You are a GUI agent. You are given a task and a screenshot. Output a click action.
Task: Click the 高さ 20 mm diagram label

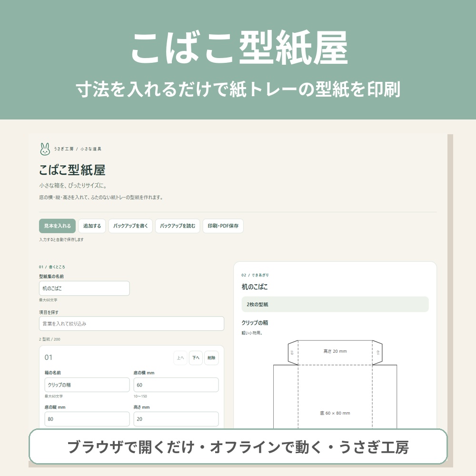(335, 351)
